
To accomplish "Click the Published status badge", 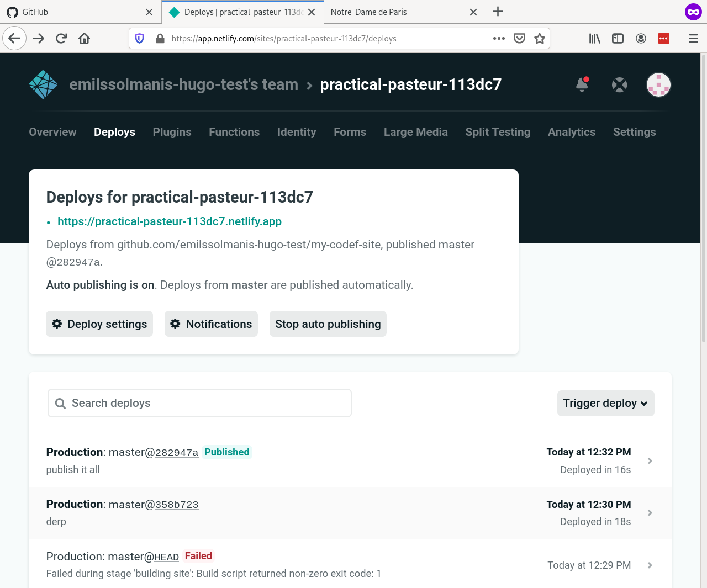I will [x=227, y=452].
